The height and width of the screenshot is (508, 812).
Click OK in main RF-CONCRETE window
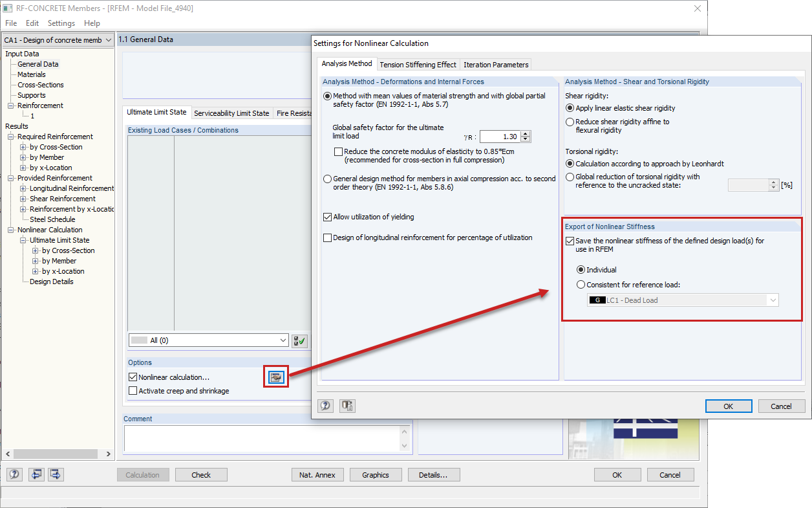pos(617,474)
